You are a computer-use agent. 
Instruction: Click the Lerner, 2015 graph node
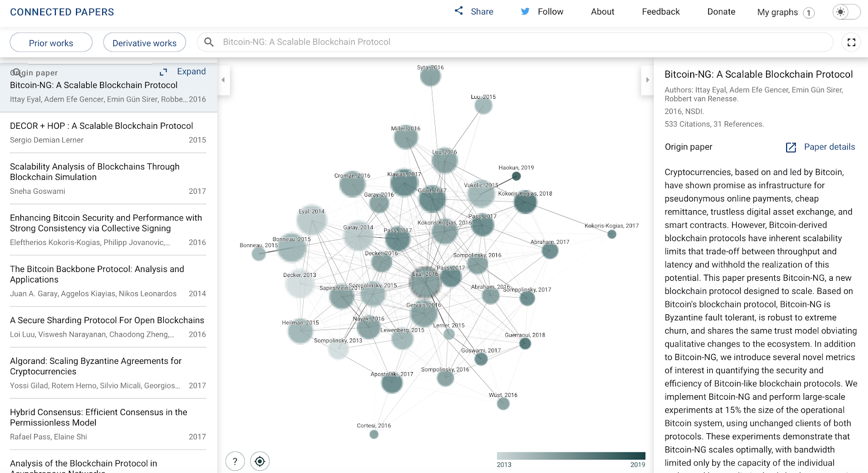coord(449,334)
